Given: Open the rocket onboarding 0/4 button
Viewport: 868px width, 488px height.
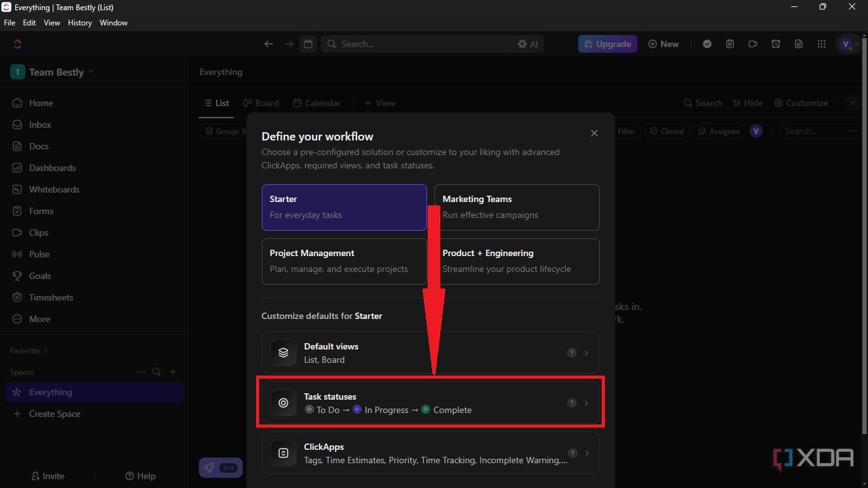Looking at the screenshot, I should click(220, 468).
